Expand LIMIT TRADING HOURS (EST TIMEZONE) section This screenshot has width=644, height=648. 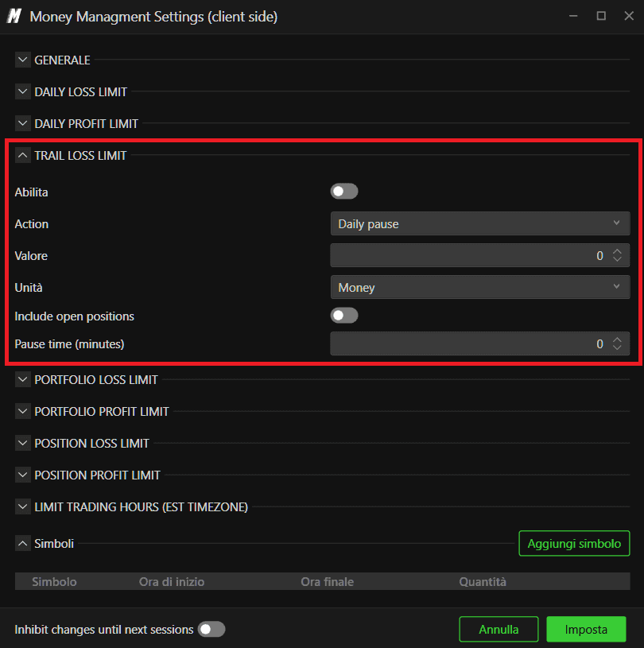[x=23, y=506]
